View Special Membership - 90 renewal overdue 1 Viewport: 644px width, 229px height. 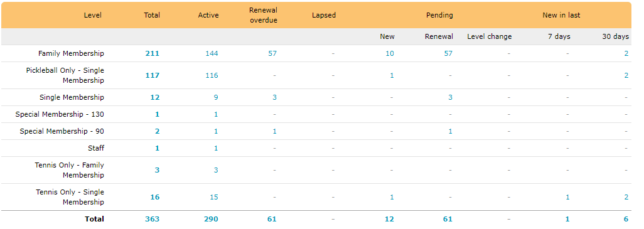tap(275, 131)
